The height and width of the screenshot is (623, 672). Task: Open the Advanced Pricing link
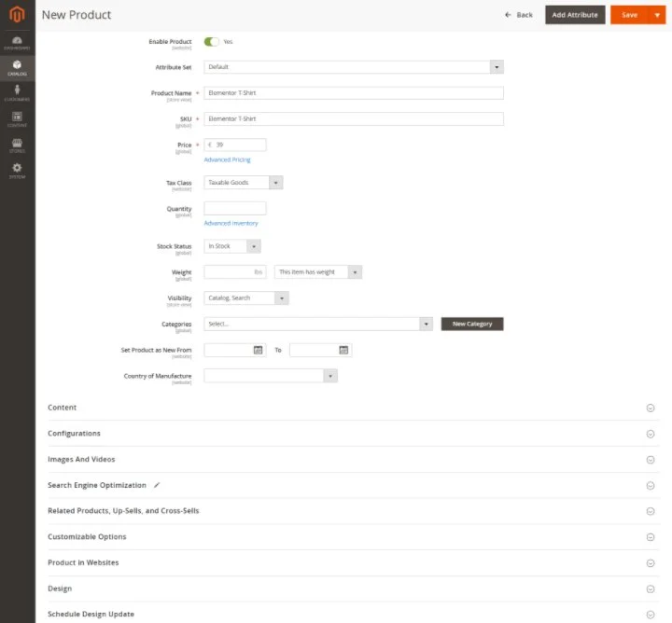click(x=227, y=159)
